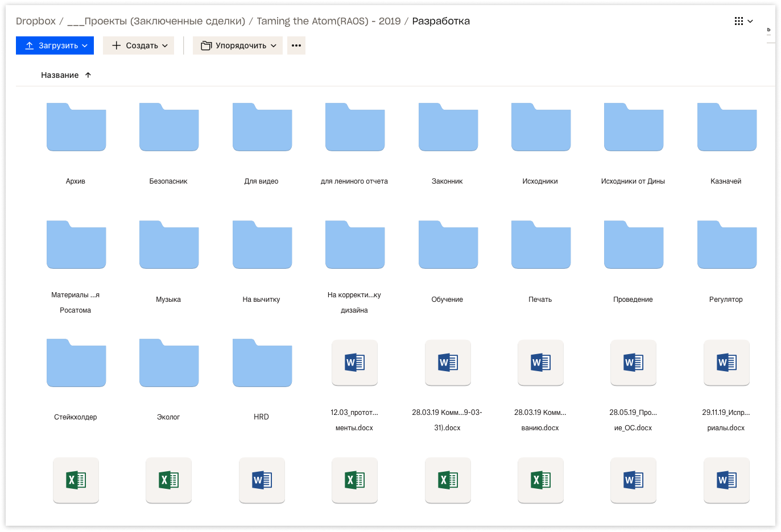Open the Проведение folder icon
The image size is (781, 532).
click(x=634, y=244)
